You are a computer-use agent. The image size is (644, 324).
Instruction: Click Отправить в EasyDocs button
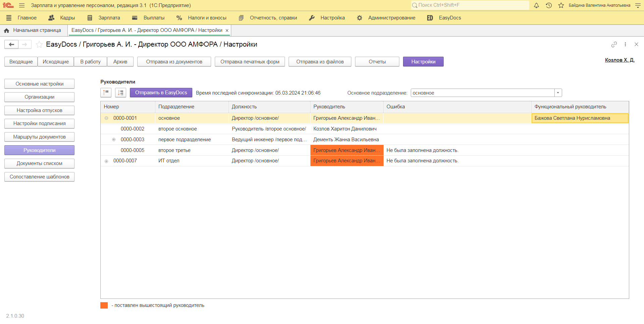(161, 93)
